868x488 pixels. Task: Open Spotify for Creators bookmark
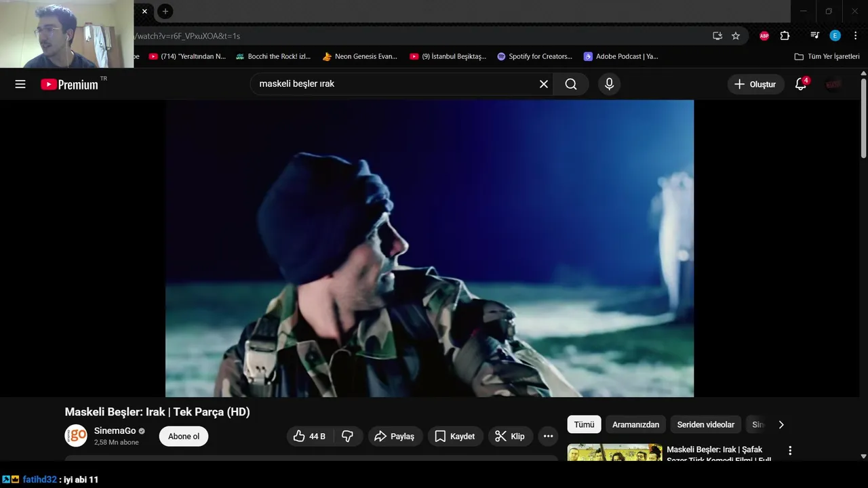pyautogui.click(x=535, y=57)
